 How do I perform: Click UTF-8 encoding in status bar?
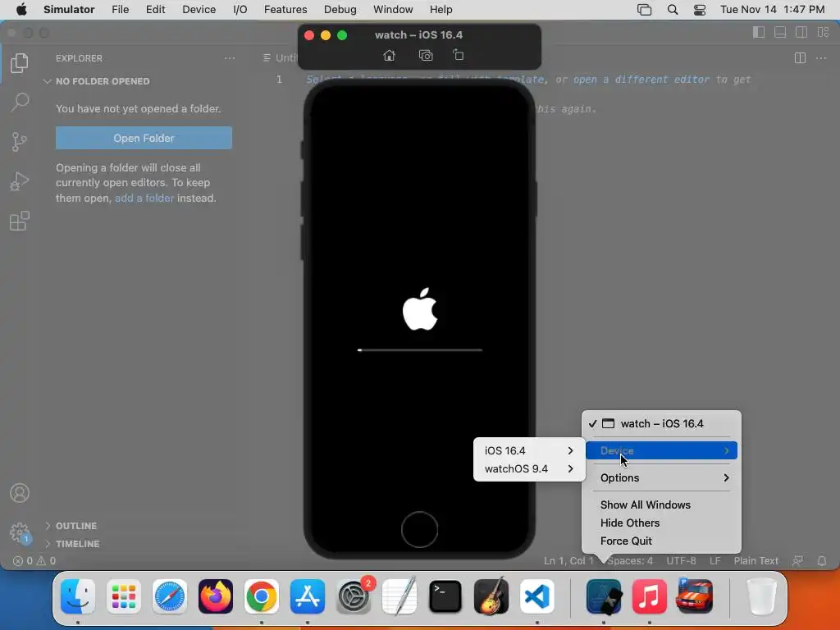681,561
